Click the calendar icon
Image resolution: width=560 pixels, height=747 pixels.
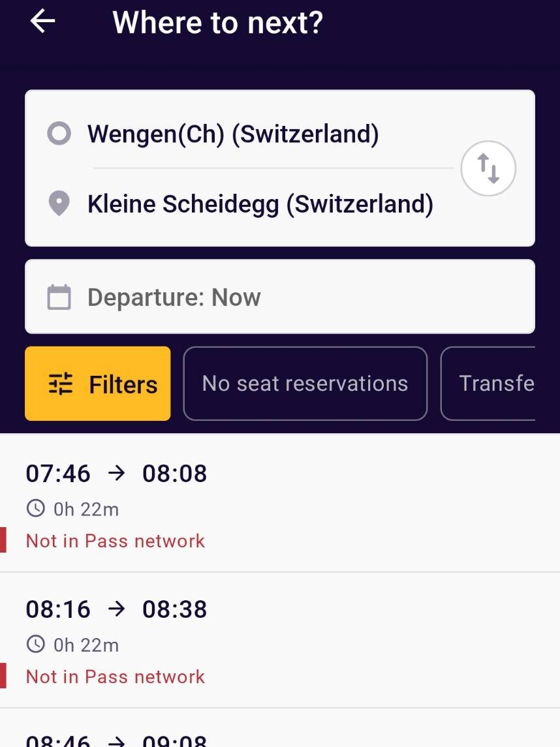coord(59,297)
